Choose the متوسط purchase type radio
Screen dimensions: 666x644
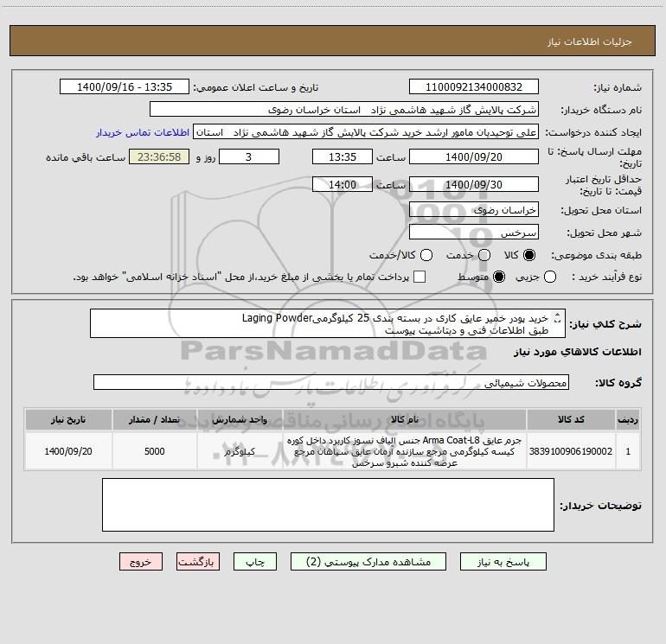pyautogui.click(x=499, y=277)
